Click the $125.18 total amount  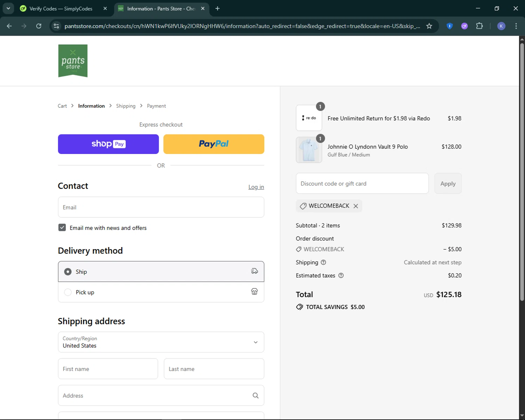449,295
